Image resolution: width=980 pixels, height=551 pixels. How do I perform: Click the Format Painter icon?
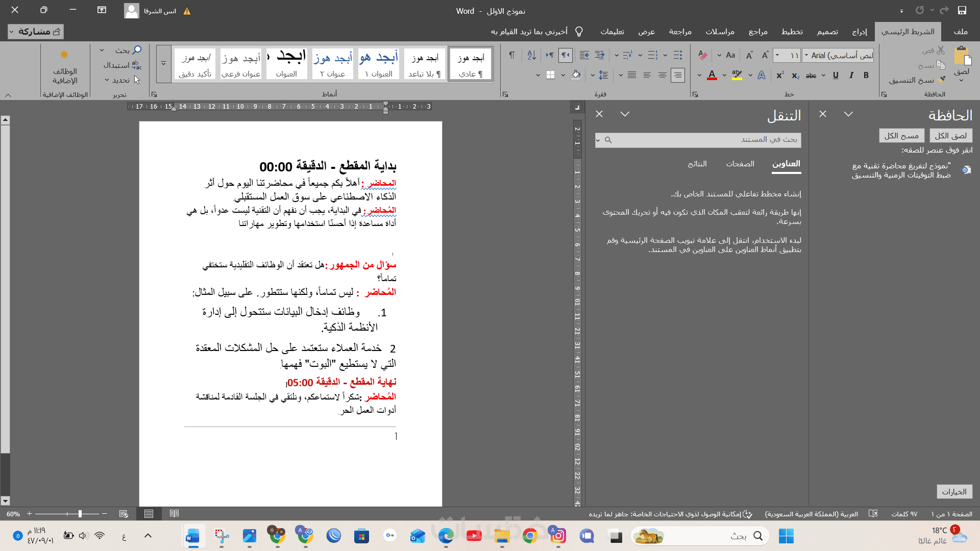pos(942,80)
